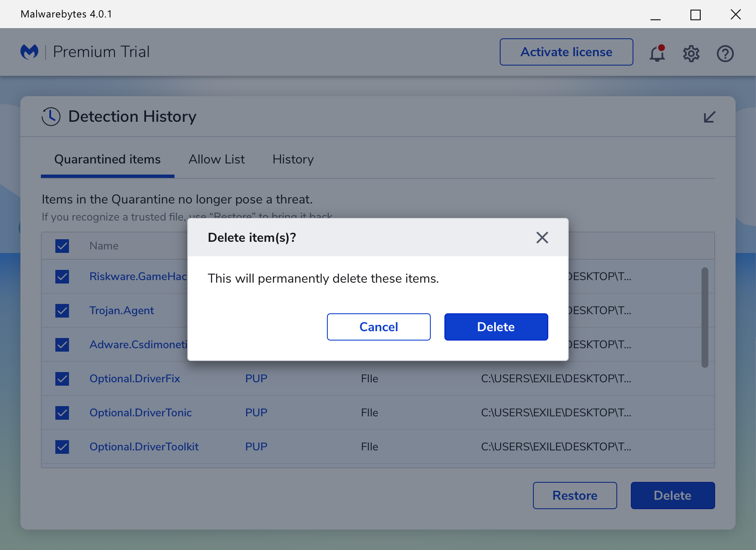The image size is (756, 550).
Task: Uncheck the Optional.DriverFix row checkbox
Action: (62, 379)
